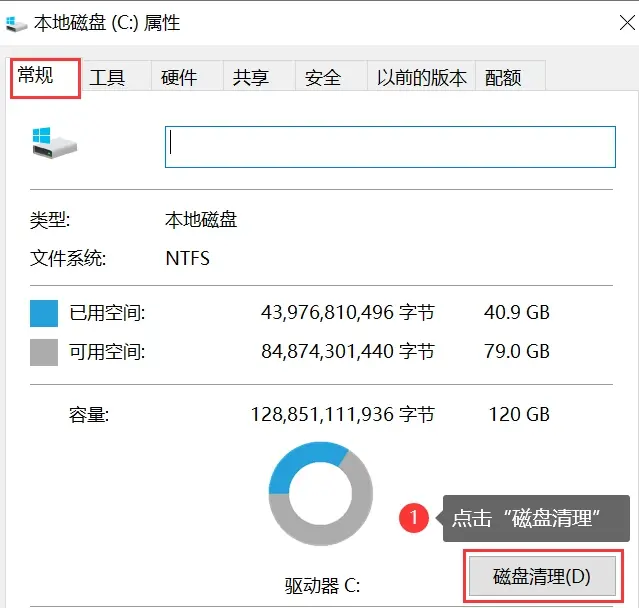Select the 84,874,301,440 字节 value
The image size is (639, 608).
point(348,351)
